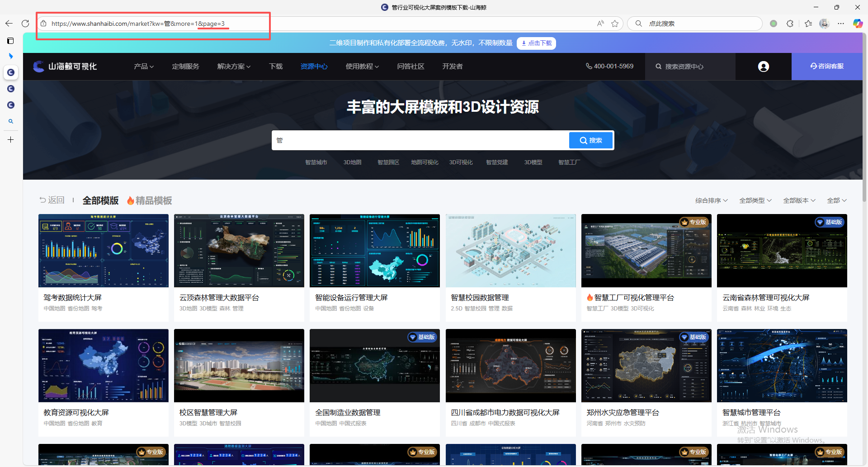
Task: Click the blue 搜索 button
Action: [591, 140]
